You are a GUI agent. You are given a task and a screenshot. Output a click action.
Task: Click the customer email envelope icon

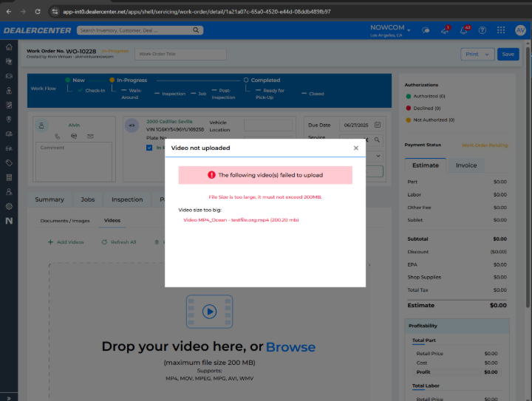click(90, 137)
